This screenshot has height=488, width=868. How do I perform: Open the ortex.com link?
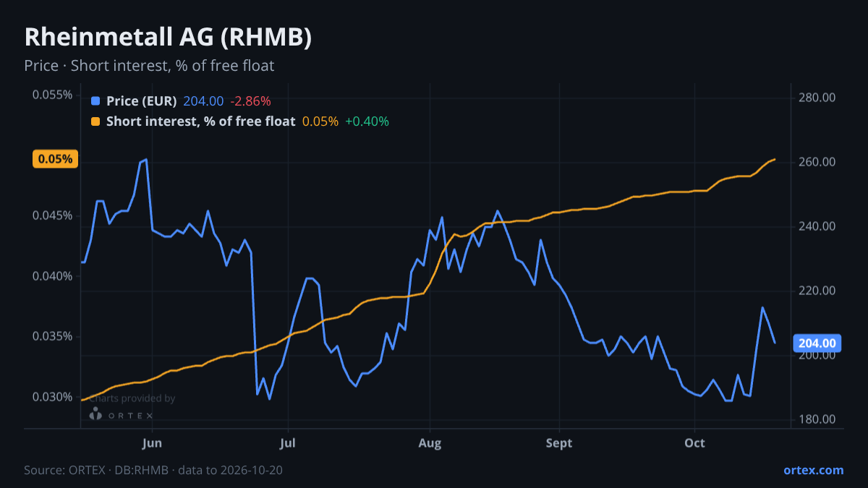click(813, 470)
